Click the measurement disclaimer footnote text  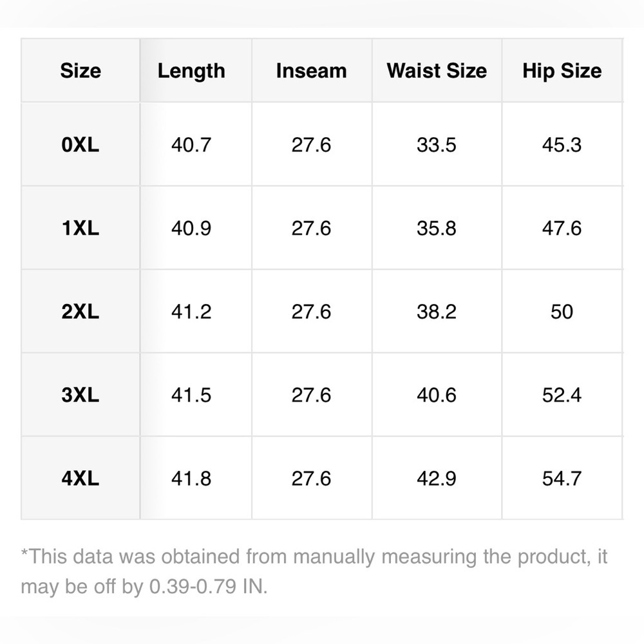coord(314,571)
